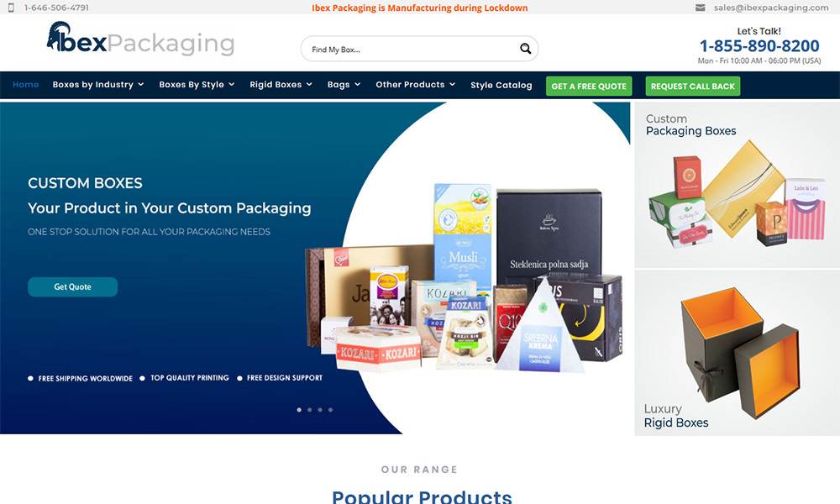Click the Get Quote banner button

(73, 287)
